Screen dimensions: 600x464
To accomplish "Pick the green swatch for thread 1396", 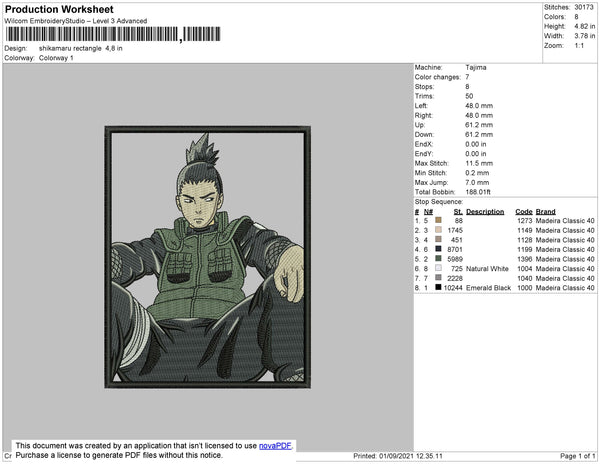I will tap(438, 259).
